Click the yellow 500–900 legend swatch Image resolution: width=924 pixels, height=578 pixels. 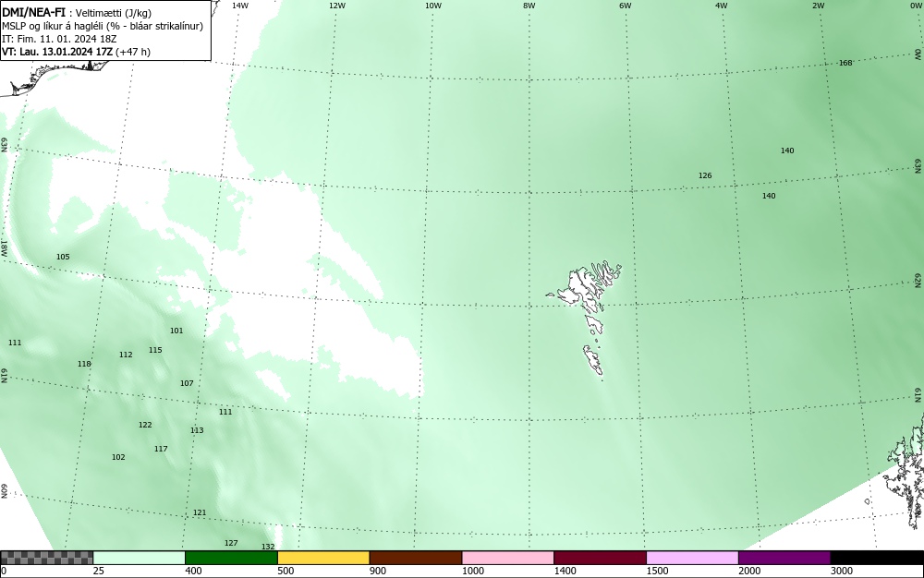coord(323,558)
